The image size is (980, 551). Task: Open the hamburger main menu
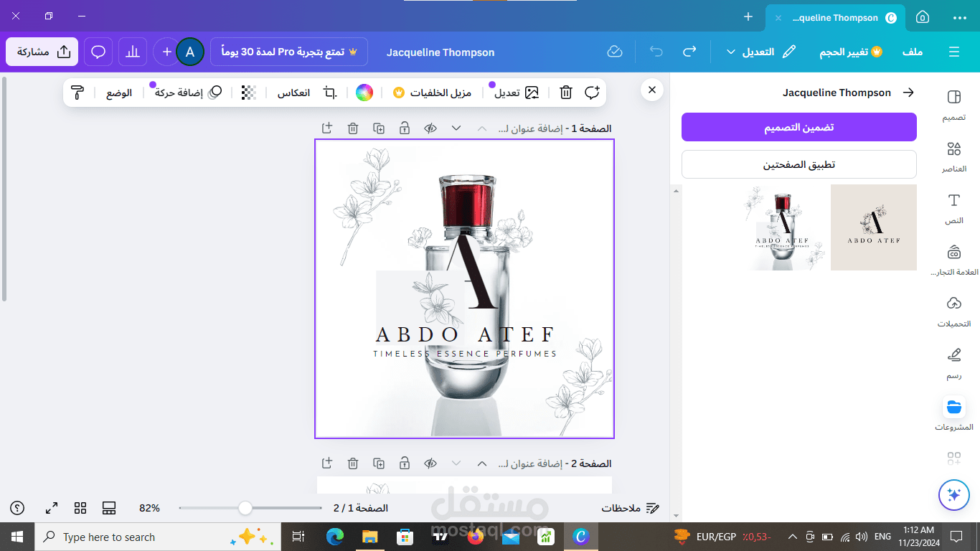[953, 52]
